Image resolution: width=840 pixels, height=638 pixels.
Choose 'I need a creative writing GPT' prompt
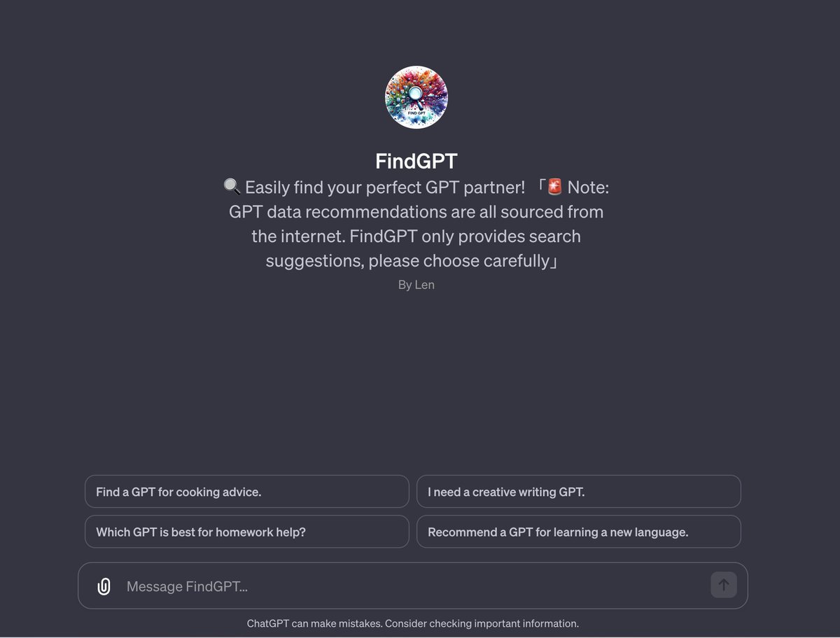[578, 492]
